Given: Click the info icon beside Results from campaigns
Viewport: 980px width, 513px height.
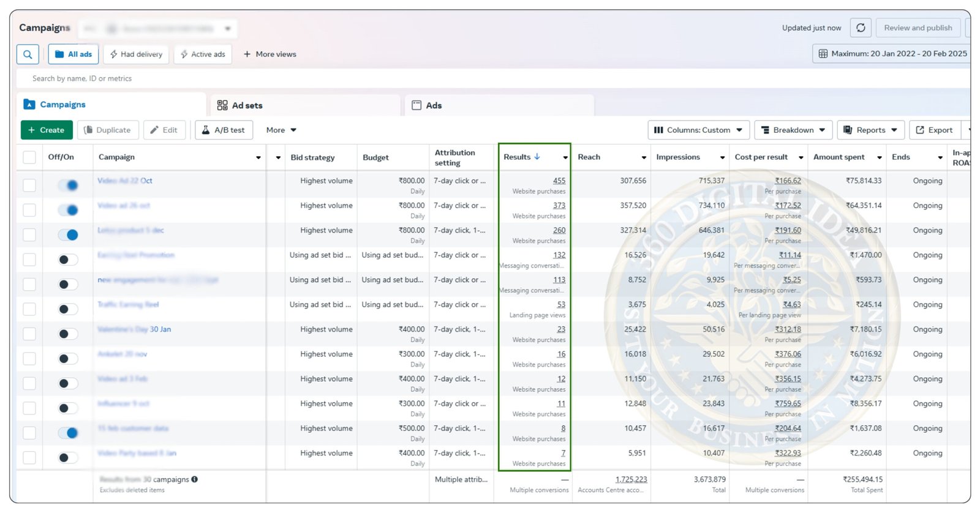Looking at the screenshot, I should click(195, 479).
